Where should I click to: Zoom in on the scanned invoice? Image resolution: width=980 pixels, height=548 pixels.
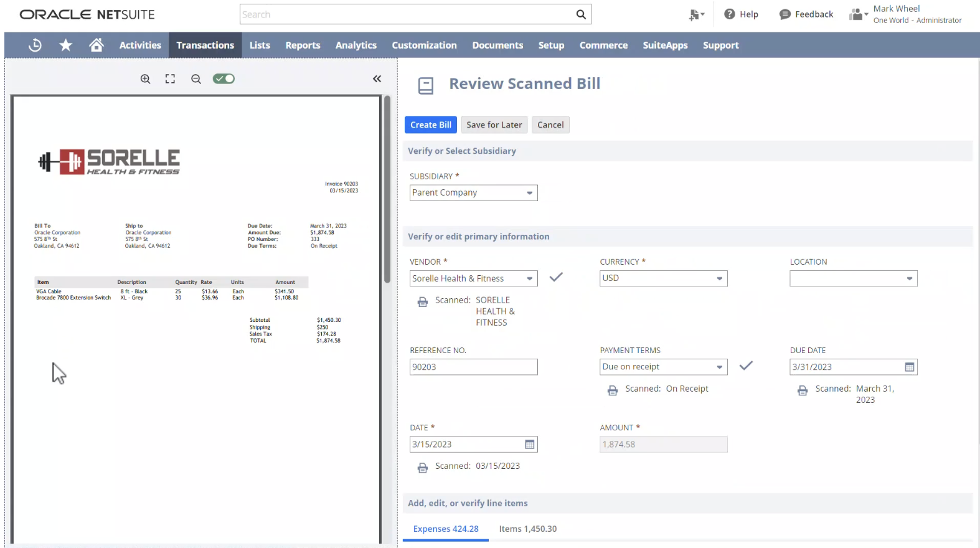(145, 79)
